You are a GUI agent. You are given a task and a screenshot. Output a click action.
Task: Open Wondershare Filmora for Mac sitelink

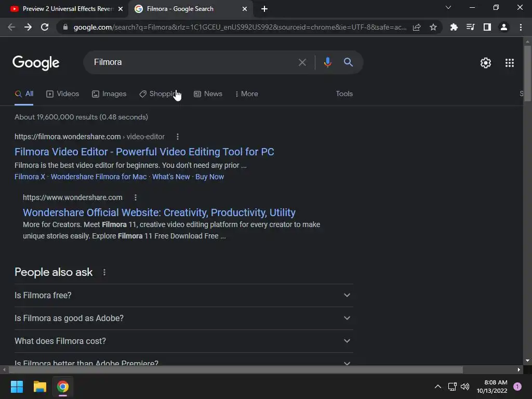click(x=99, y=177)
